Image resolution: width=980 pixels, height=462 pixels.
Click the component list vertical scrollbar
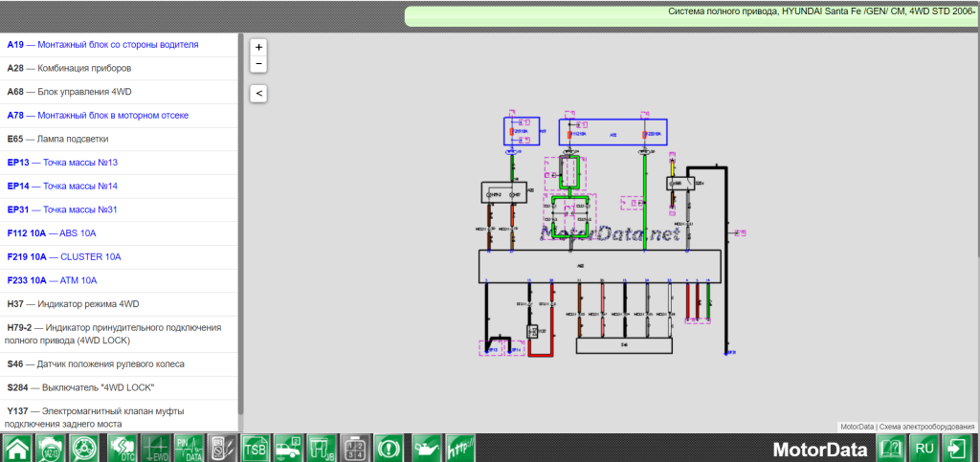pyautogui.click(x=240, y=191)
